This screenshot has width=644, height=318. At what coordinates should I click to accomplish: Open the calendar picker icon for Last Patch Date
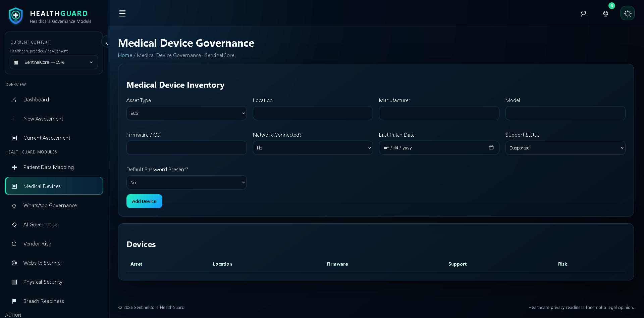tap(491, 147)
